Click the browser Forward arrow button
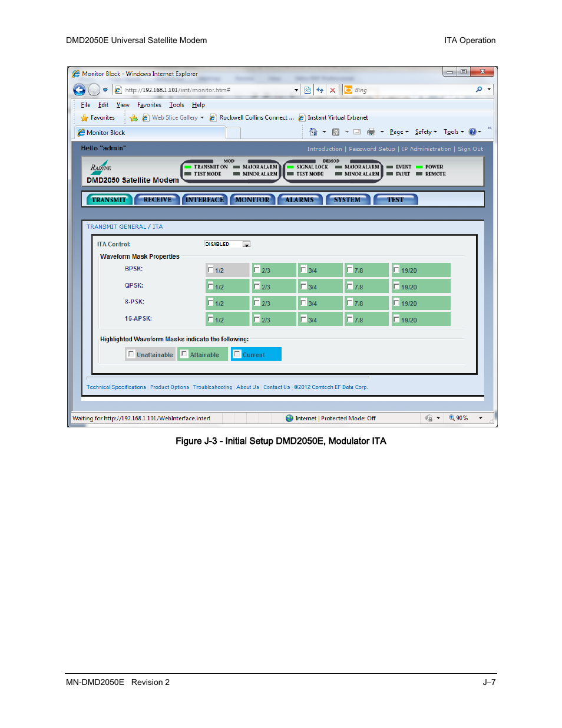Viewport: 562px width, 728px height. coord(94,90)
